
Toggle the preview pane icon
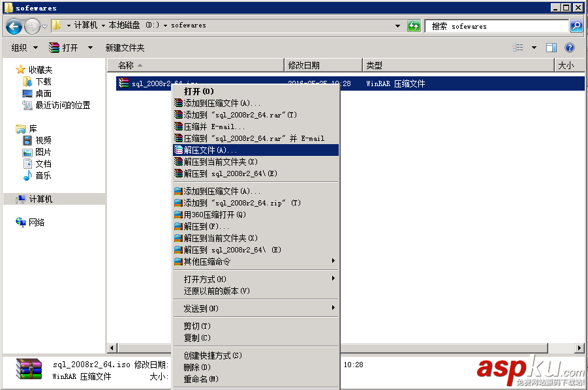[551, 48]
